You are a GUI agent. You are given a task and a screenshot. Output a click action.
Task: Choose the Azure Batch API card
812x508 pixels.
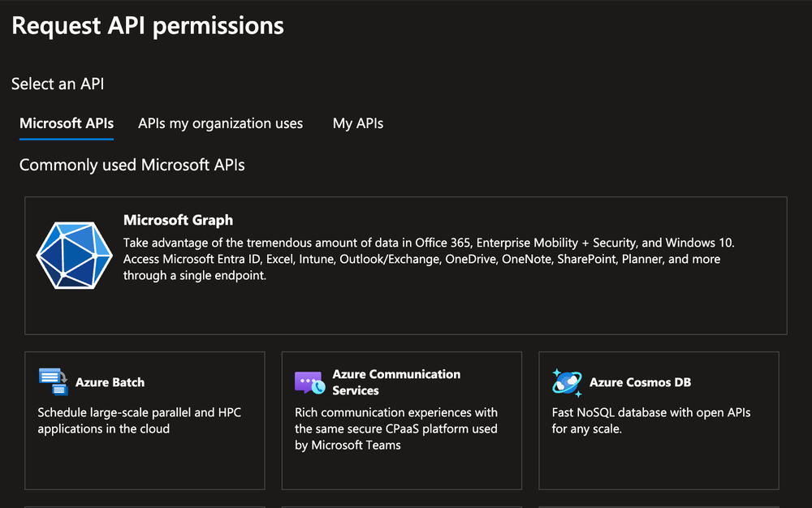pos(145,420)
